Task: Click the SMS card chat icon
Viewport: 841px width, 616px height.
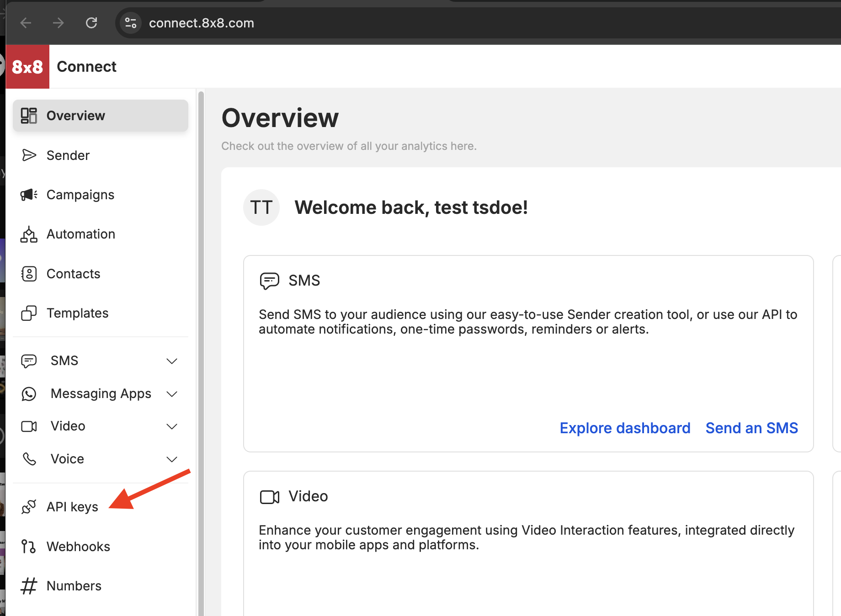Action: (x=269, y=281)
